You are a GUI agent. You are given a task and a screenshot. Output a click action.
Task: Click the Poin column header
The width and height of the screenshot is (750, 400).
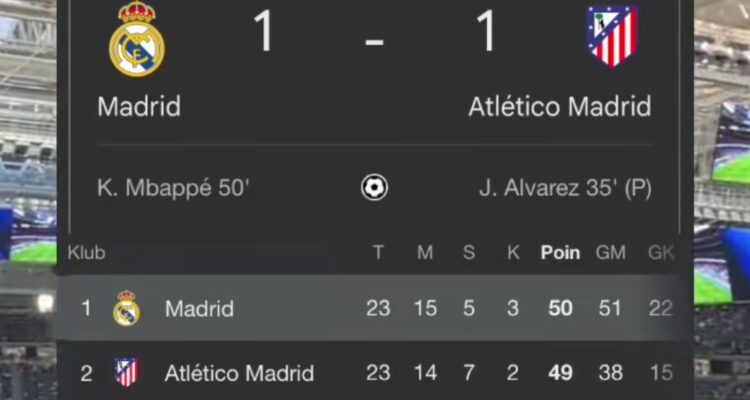pyautogui.click(x=560, y=253)
